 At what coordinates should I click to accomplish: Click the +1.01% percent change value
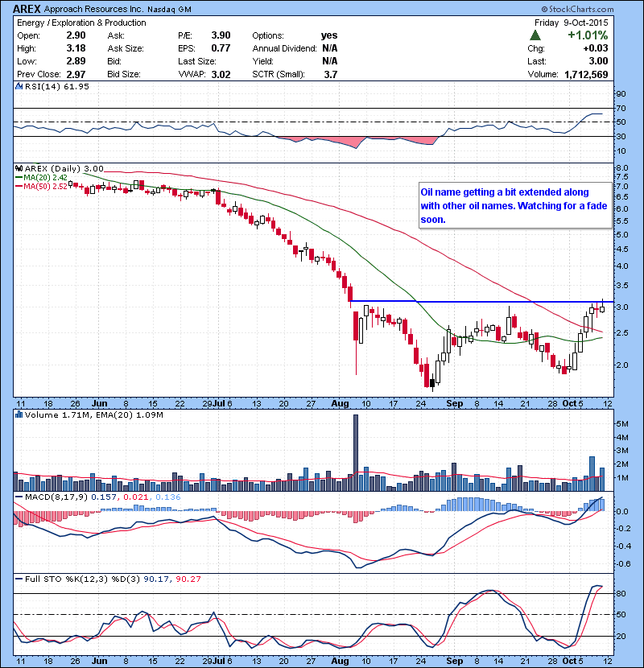tap(588, 35)
